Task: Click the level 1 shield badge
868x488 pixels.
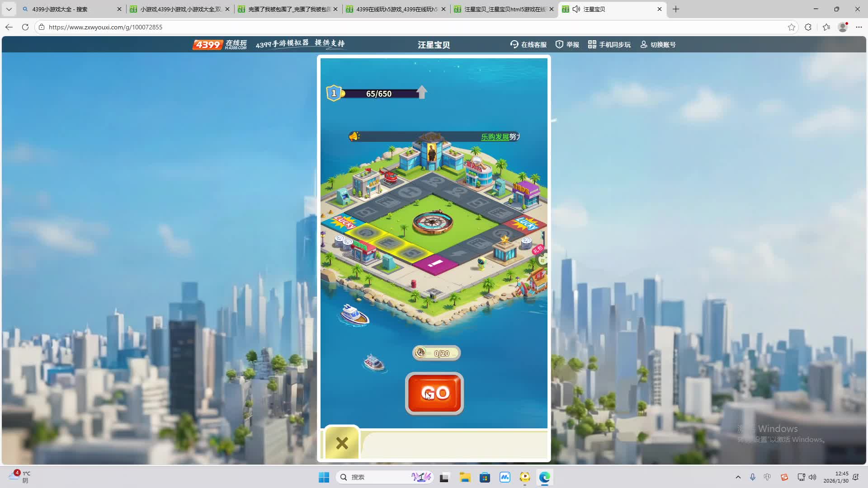Action: (334, 93)
